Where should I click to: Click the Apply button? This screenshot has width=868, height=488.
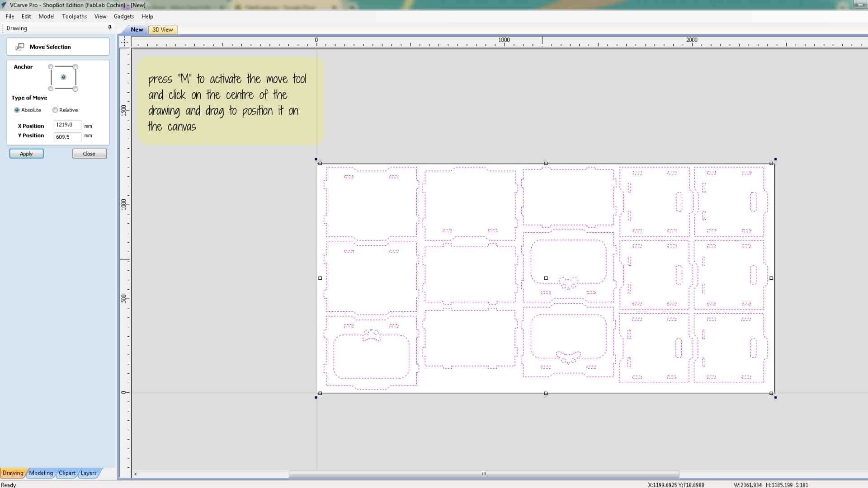26,154
